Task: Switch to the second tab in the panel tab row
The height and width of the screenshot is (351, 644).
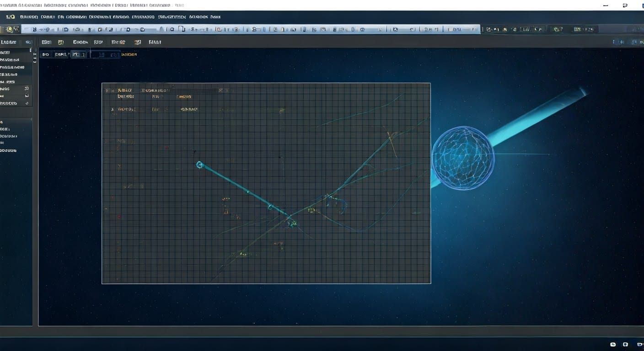Action: 64,54
